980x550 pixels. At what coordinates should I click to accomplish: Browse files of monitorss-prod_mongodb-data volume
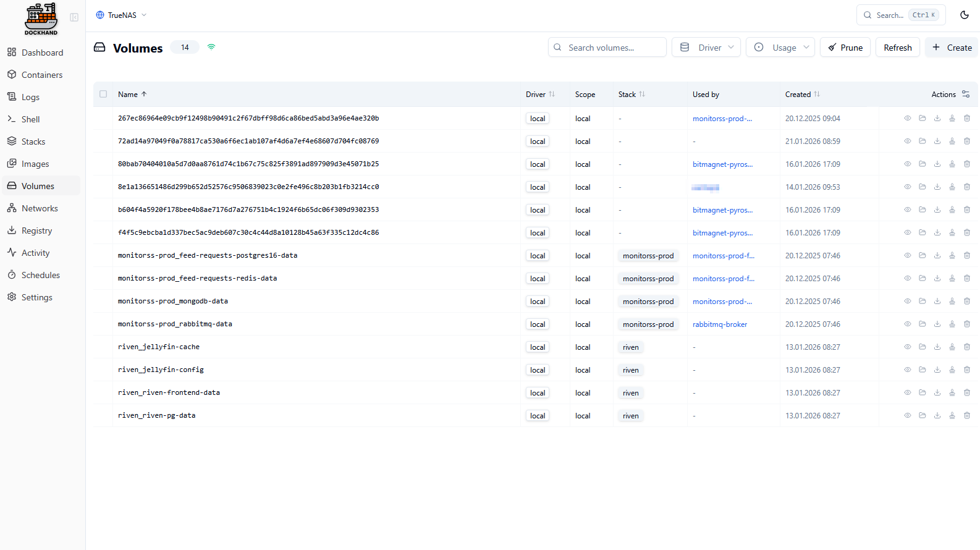pyautogui.click(x=923, y=301)
